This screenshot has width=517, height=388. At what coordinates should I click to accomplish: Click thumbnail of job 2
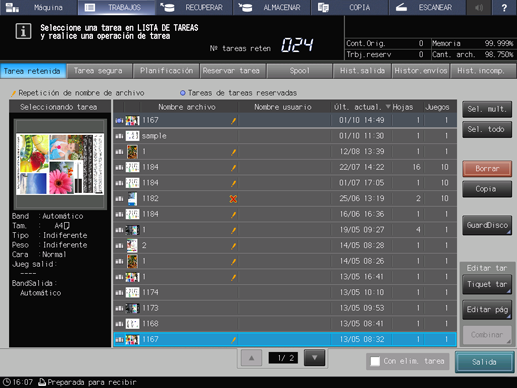coord(132,246)
